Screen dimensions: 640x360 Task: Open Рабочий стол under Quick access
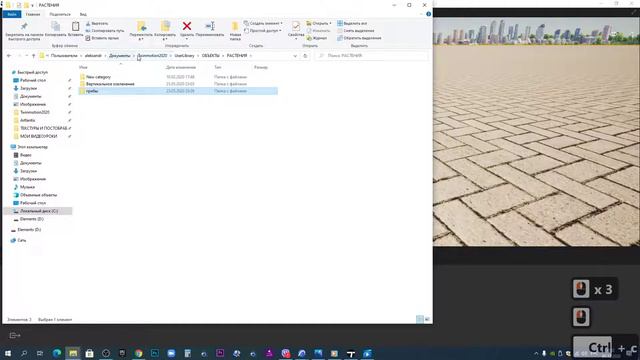point(33,80)
